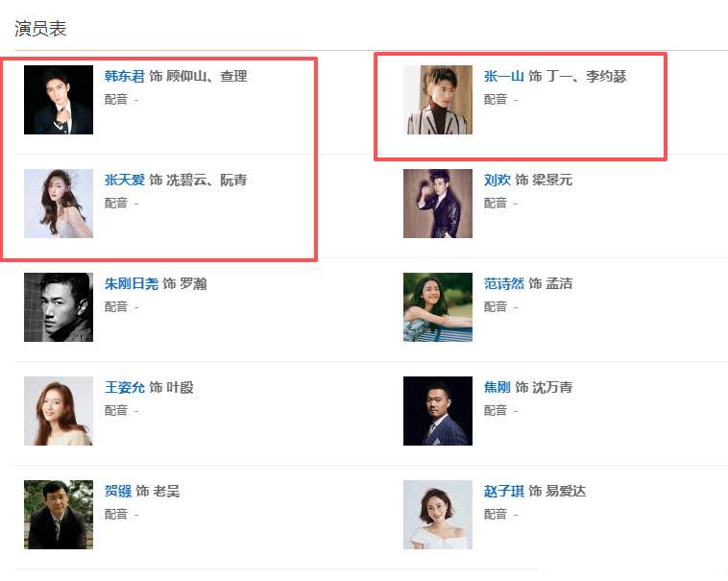
Task: Open 刘欢 actor page link
Action: pyautogui.click(x=497, y=181)
